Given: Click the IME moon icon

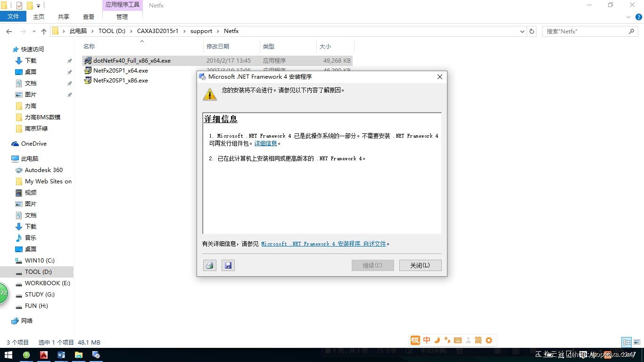Looking at the screenshot, I should (x=437, y=340).
